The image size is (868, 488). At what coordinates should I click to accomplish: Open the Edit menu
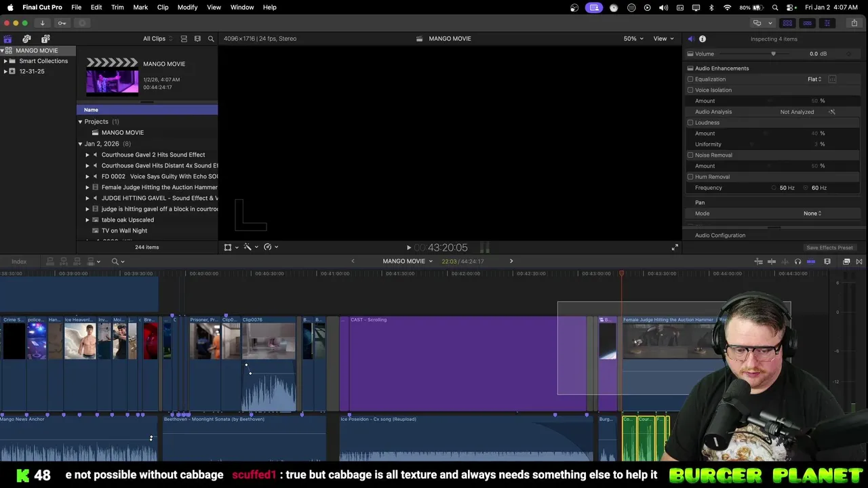(x=96, y=7)
